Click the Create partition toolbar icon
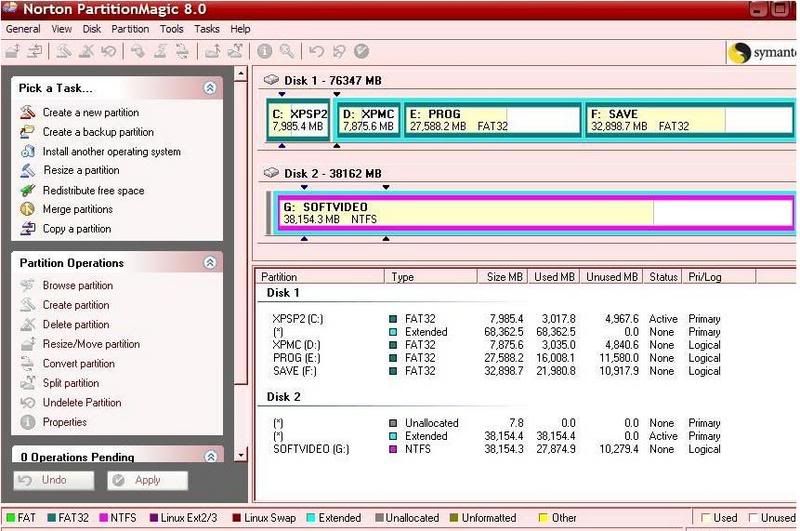This screenshot has width=800, height=531. [x=64, y=51]
